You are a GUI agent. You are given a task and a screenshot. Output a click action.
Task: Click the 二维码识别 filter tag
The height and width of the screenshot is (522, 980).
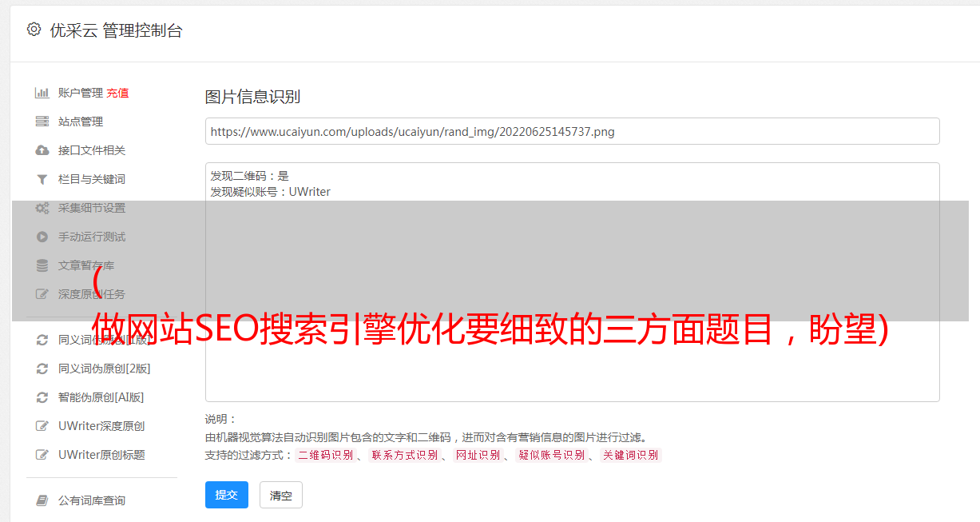(326, 455)
